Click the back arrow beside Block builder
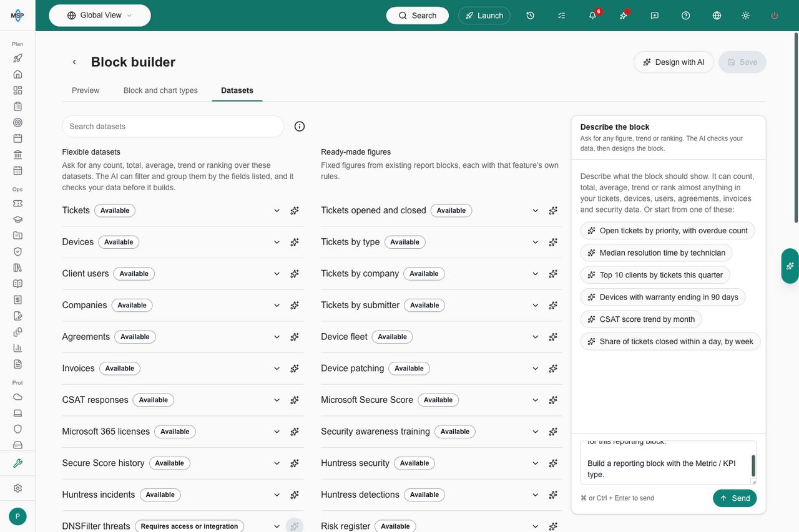Viewport: 799px width, 532px height. [x=74, y=62]
